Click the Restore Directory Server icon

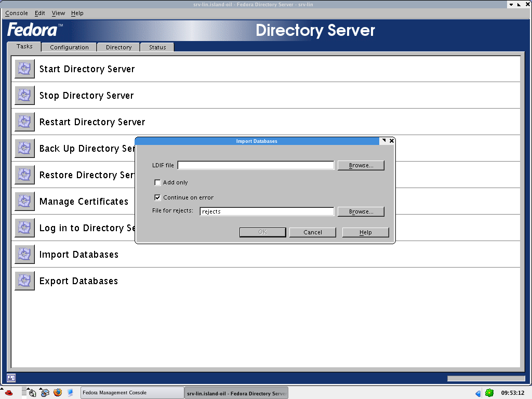coord(25,175)
